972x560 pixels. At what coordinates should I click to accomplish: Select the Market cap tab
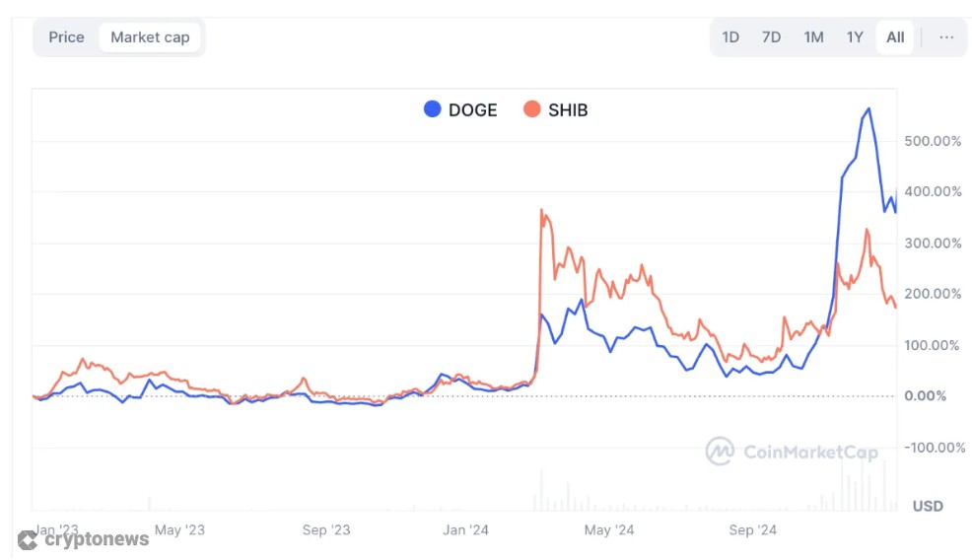point(152,37)
